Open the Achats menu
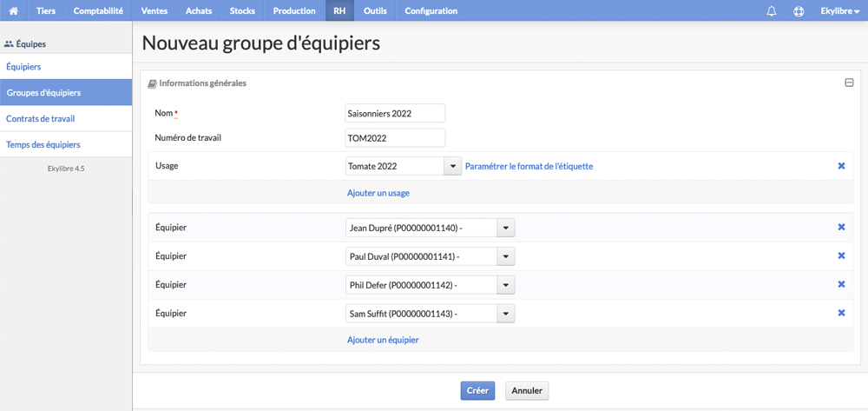 [x=199, y=11]
